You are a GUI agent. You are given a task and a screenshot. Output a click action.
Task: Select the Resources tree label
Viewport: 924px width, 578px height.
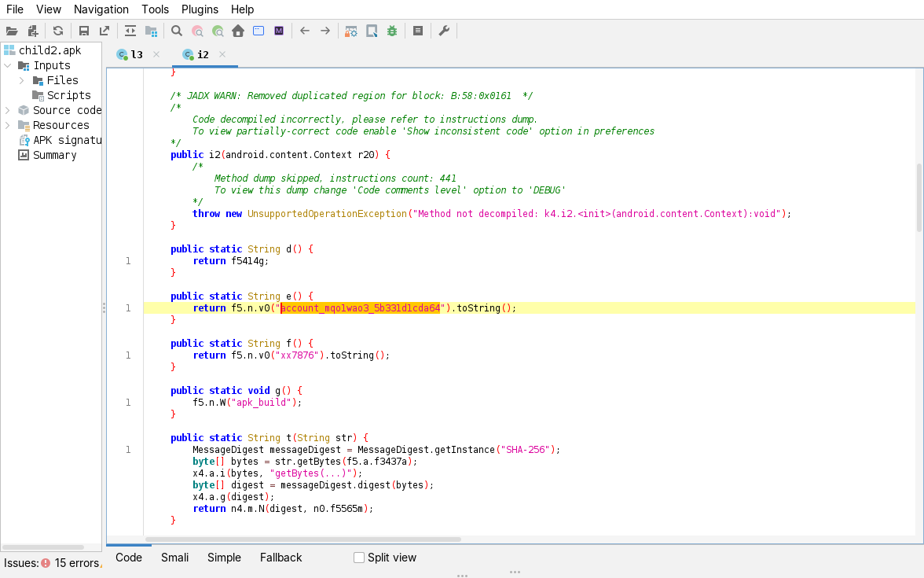click(61, 125)
